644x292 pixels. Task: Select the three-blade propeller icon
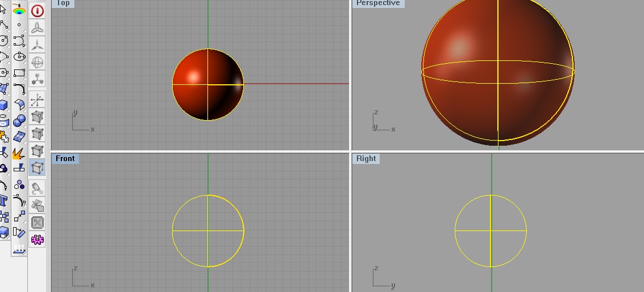tap(38, 28)
